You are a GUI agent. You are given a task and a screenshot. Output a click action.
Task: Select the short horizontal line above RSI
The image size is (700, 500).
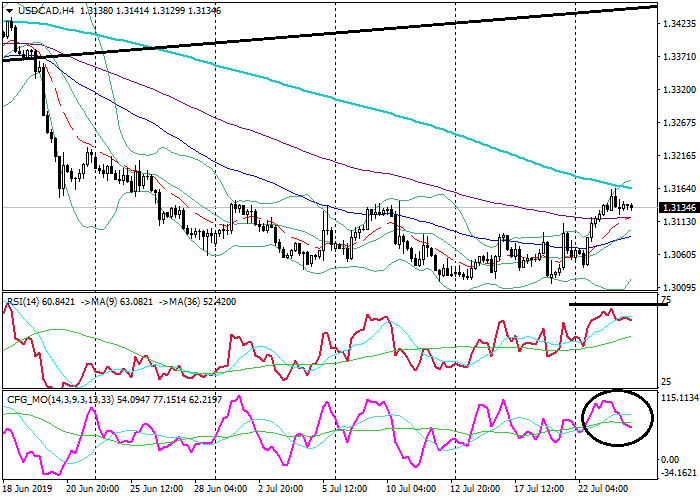[618, 303]
